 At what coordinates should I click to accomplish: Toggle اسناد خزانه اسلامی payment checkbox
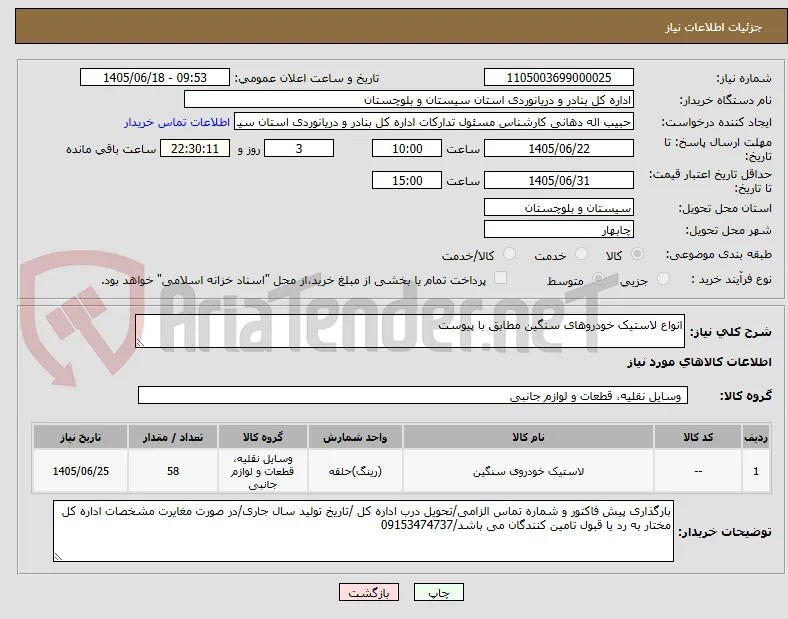(500, 278)
